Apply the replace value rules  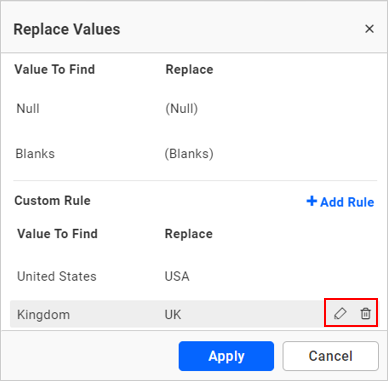pos(226,356)
